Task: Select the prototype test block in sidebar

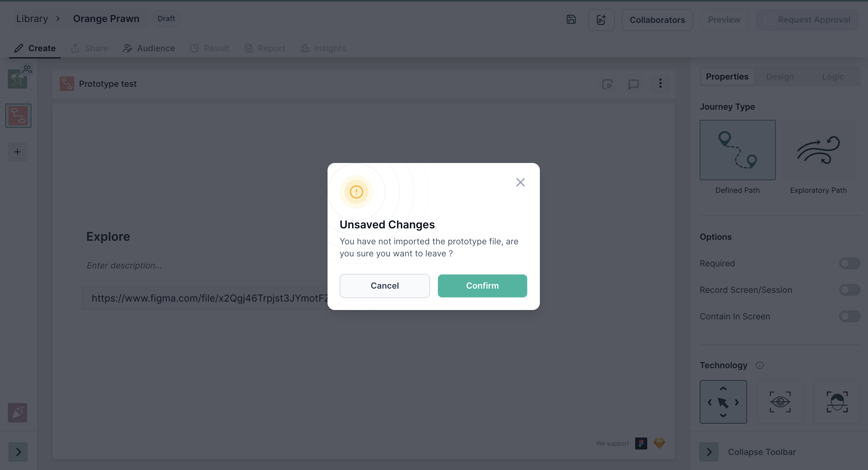Action: 18,115
